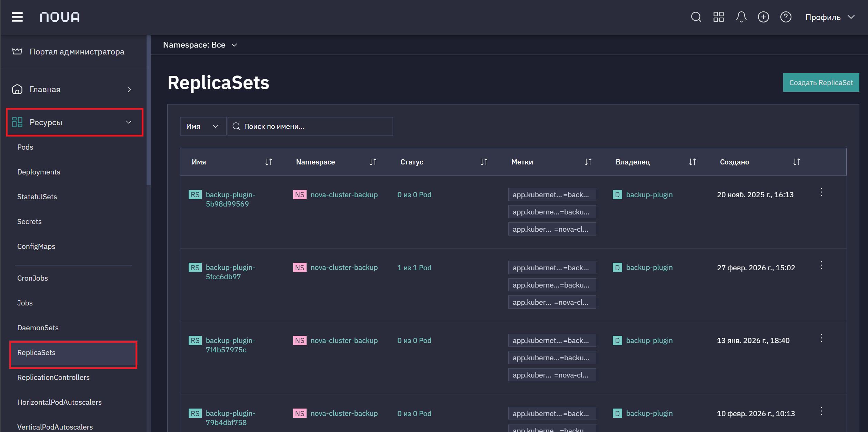The image size is (868, 432).
Task: Open backup-plugin-5fcc6db97 ReplicaSet
Action: (230, 272)
